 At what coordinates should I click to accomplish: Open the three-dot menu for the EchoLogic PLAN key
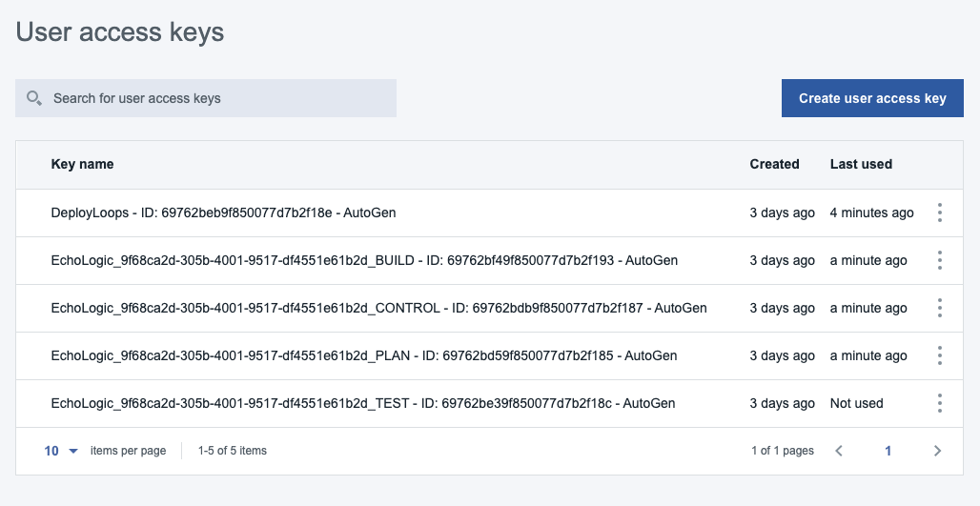tap(939, 355)
